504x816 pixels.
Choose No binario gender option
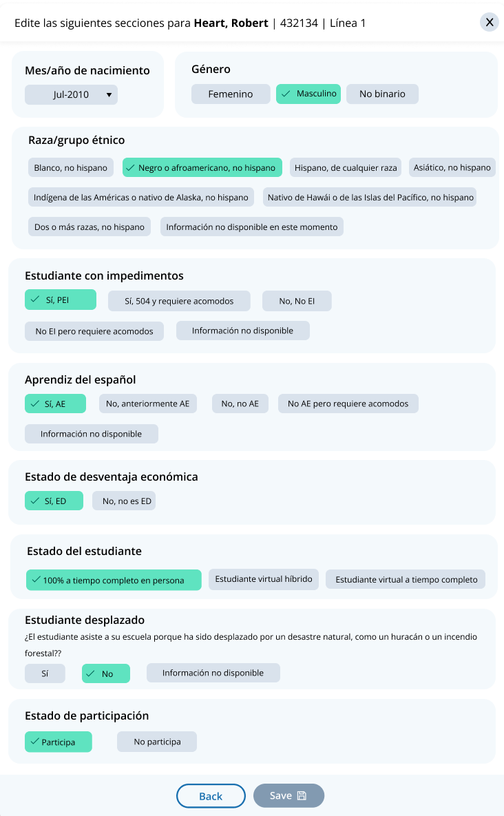382,94
